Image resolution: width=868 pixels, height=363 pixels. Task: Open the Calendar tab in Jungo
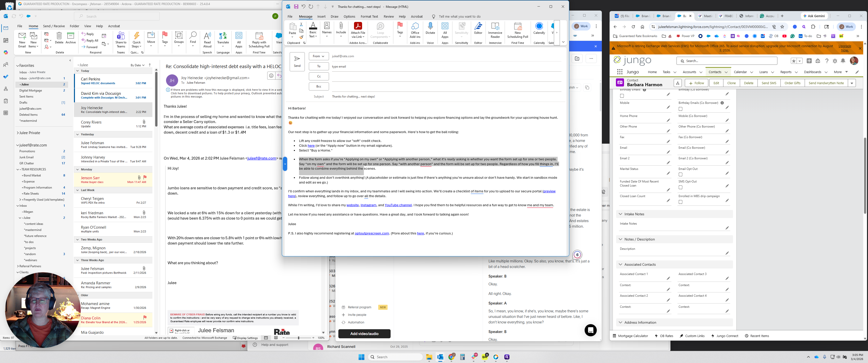(x=740, y=72)
